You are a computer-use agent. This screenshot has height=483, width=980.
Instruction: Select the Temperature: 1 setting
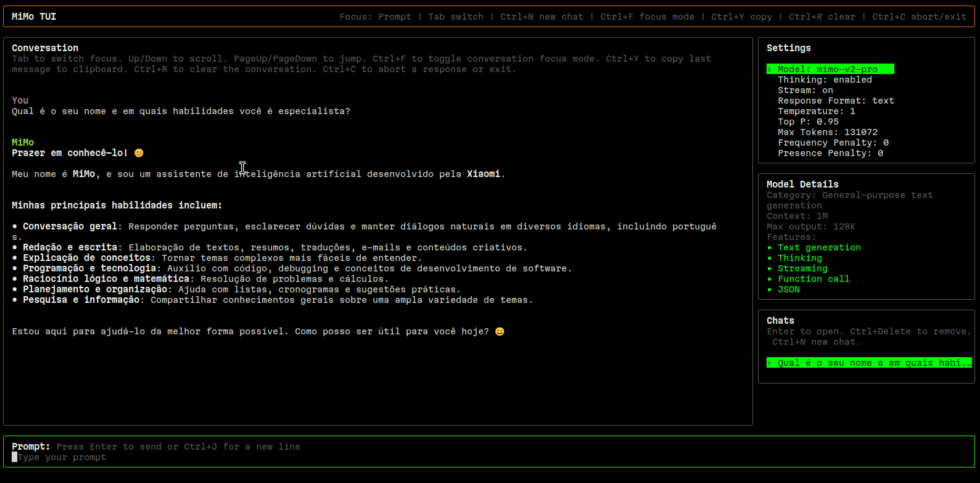pyautogui.click(x=817, y=111)
